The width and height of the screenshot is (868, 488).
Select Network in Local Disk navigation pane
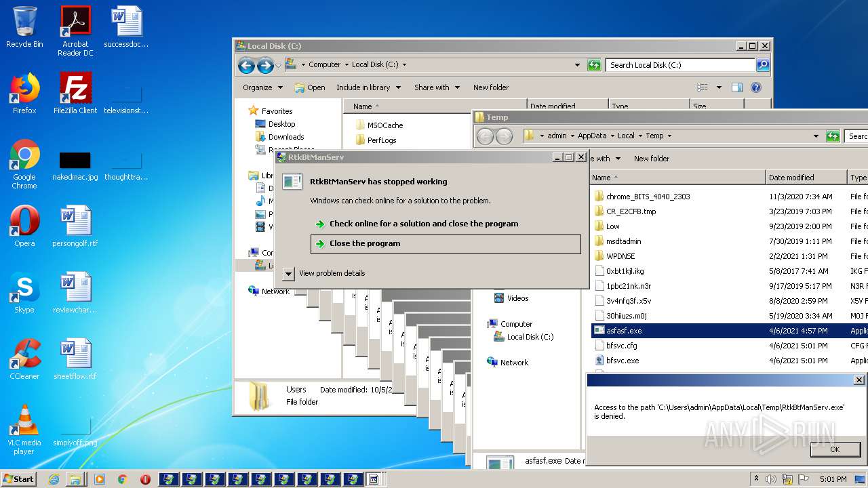tap(269, 291)
